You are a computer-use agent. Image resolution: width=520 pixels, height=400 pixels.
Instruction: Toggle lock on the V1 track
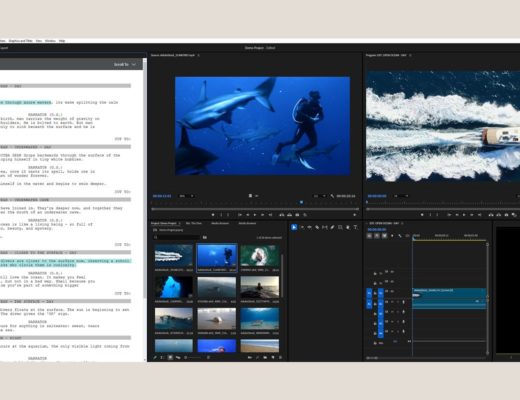375,293
